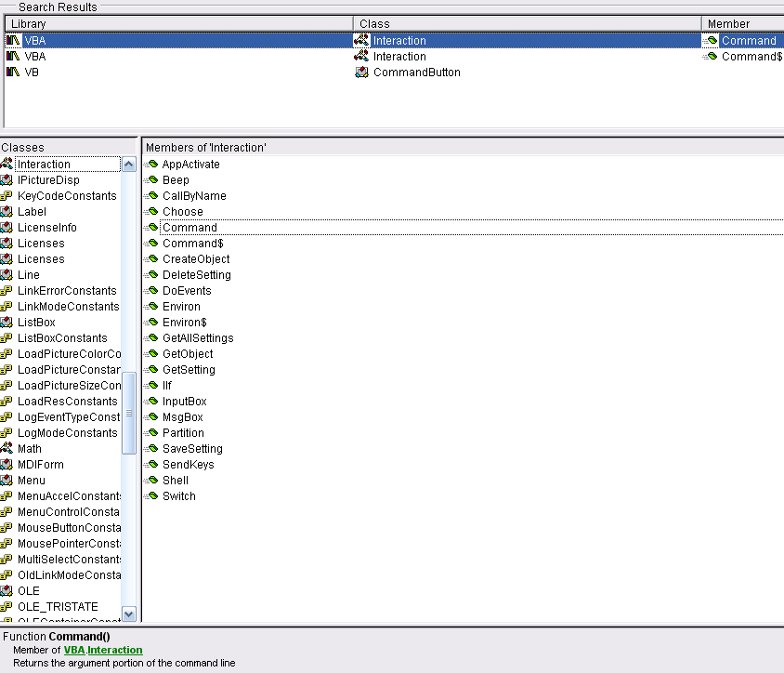Sort results by Library column header
Image resolution: width=784 pixels, height=673 pixels.
[x=176, y=23]
